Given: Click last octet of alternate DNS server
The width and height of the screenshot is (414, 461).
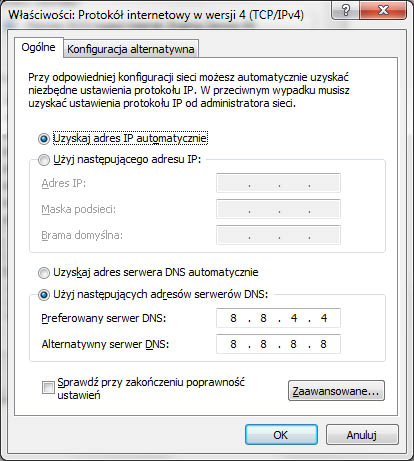Looking at the screenshot, I should [x=323, y=344].
